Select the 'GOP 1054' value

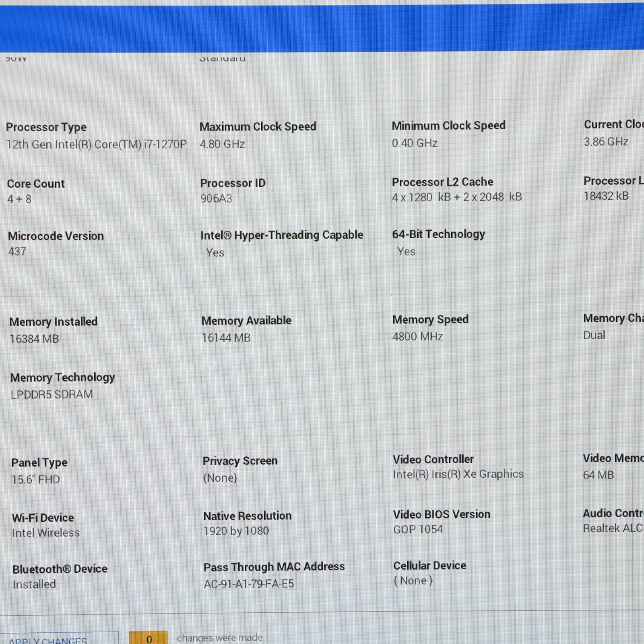[x=418, y=530]
